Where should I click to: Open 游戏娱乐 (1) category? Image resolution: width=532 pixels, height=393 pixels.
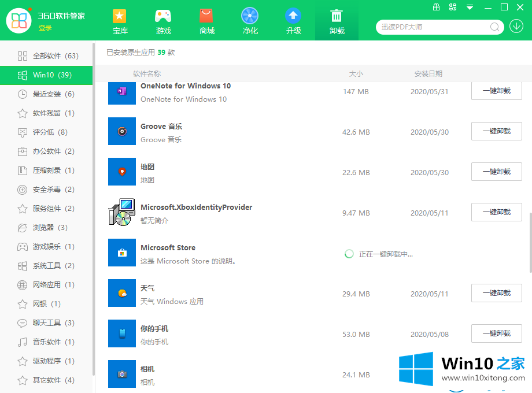click(x=46, y=247)
